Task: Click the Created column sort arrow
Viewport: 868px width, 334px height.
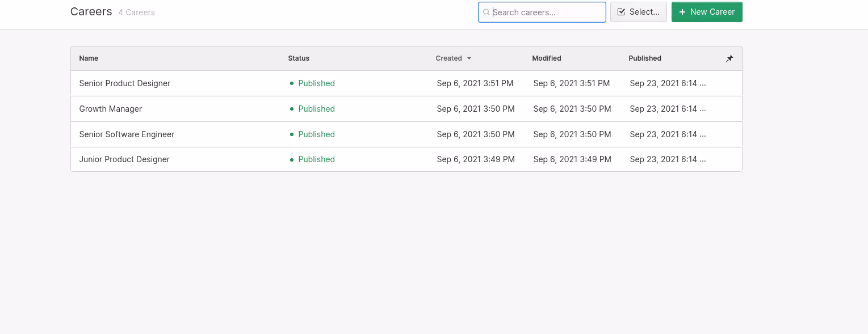Action: (469, 58)
